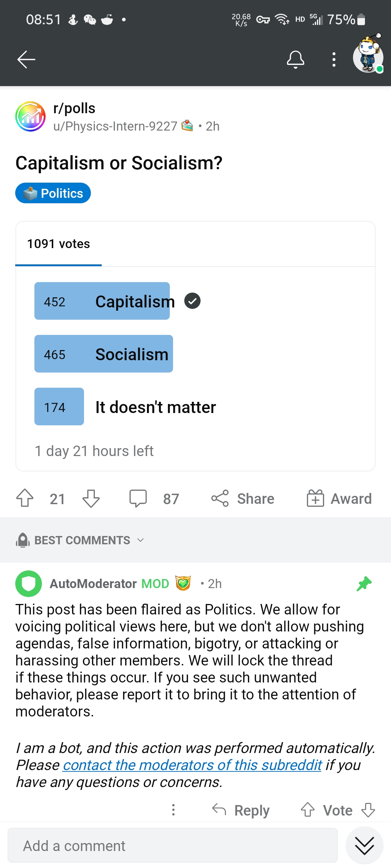Select the Socialism poll option
Image resolution: width=391 pixels, height=868 pixels.
104,354
